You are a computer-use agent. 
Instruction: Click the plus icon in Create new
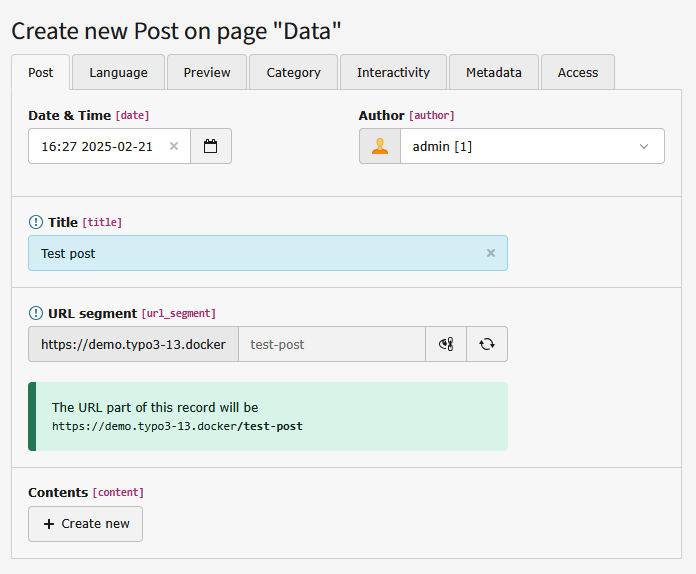[49, 524]
